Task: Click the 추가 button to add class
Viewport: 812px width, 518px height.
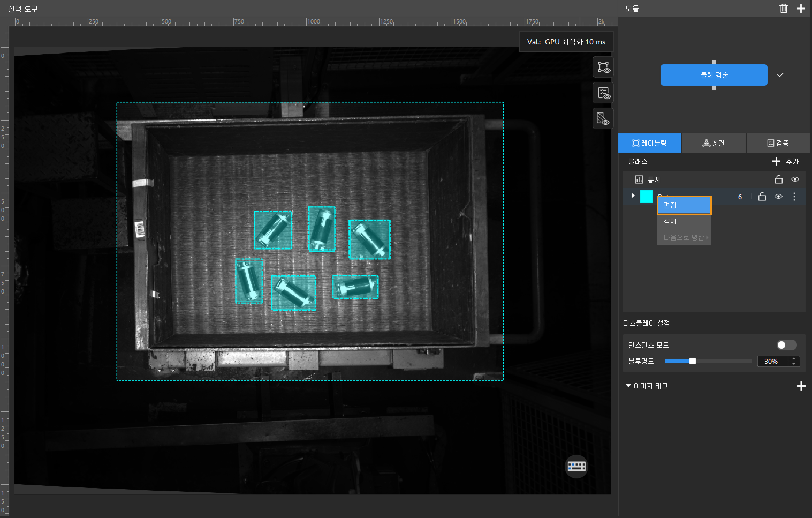Action: point(785,161)
